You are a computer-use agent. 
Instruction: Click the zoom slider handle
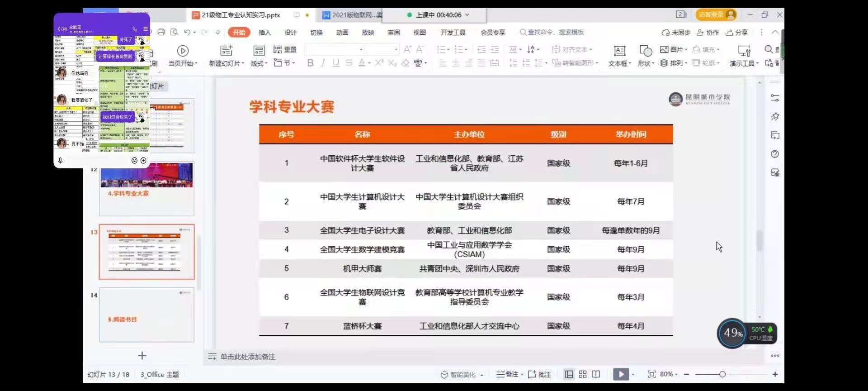[722, 374]
